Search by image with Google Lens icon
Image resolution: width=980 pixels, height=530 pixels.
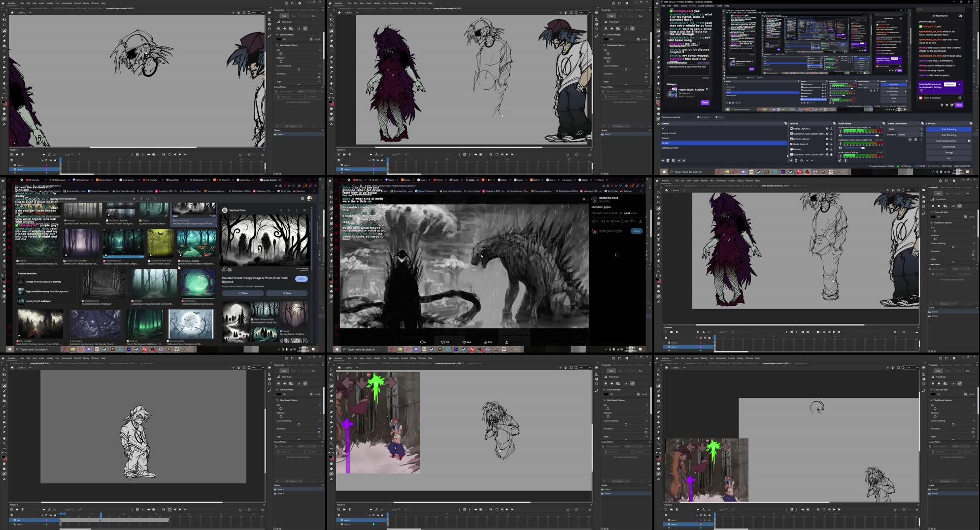coord(148,199)
